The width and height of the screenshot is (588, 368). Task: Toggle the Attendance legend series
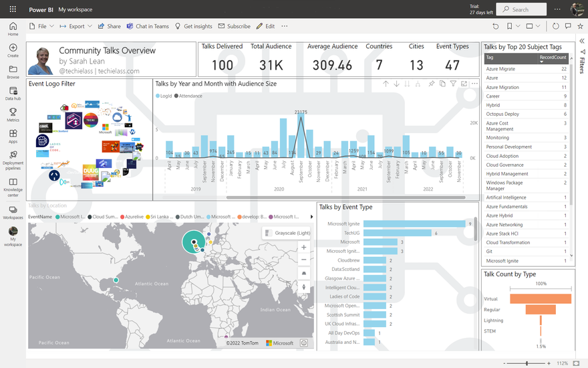pos(188,96)
